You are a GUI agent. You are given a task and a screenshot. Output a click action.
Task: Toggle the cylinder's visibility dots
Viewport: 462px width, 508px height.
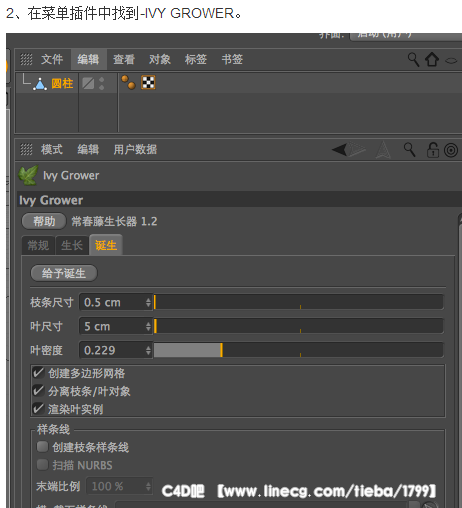102,83
